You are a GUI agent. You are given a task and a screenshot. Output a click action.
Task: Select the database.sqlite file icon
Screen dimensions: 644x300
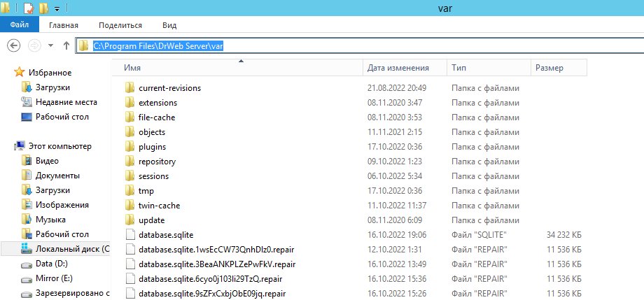coord(129,235)
